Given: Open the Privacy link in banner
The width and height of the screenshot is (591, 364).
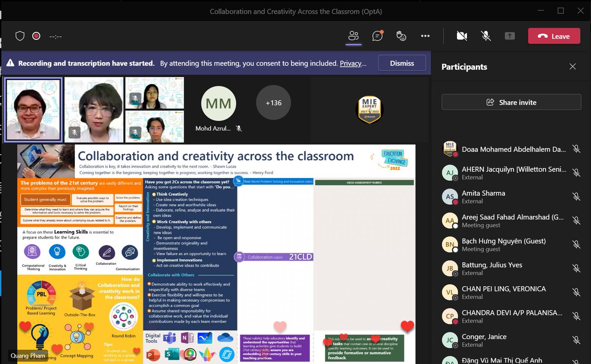Looking at the screenshot, I should click(x=353, y=63).
